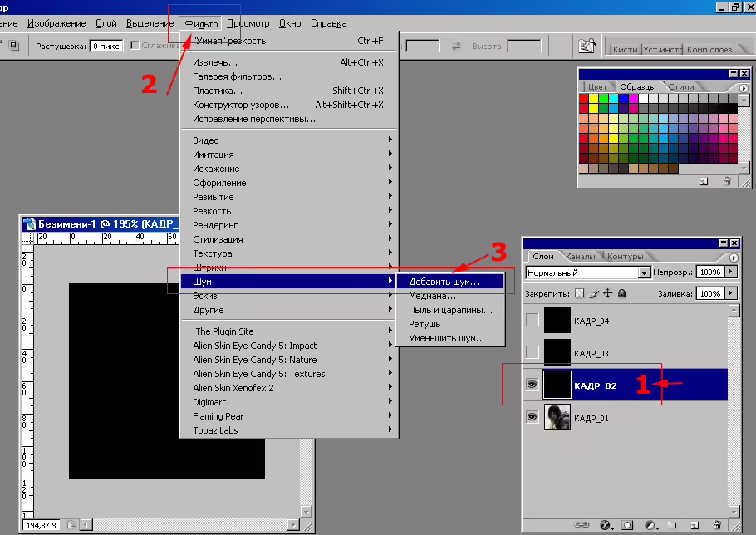This screenshot has width=756, height=535.
Task: Switch to the Контуры tab
Action: 625,257
